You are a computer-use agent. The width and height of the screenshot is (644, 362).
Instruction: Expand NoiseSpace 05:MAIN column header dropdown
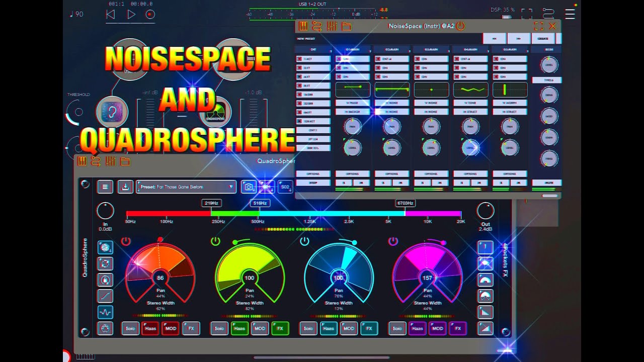527,51
